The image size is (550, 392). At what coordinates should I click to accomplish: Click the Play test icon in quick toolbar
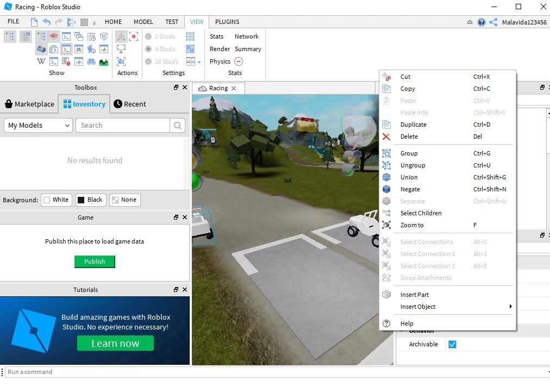pos(72,22)
